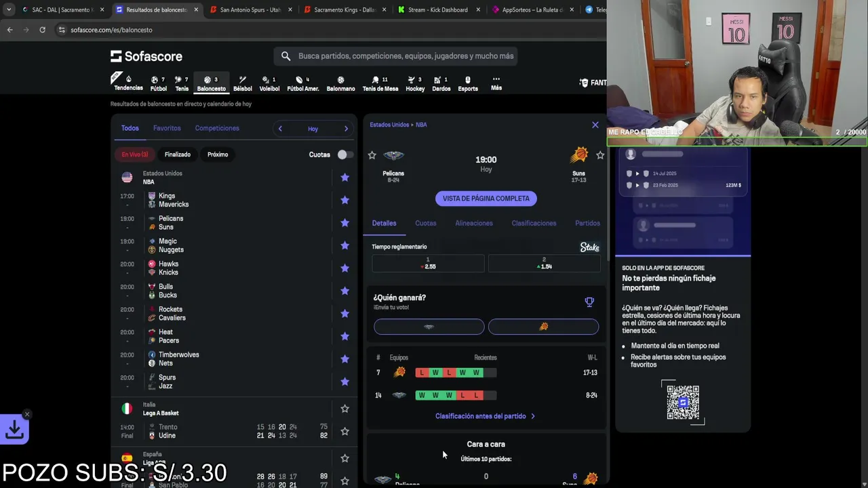Favorite the Suns team in header
Viewport: 868px width, 488px height.
[x=600, y=155]
